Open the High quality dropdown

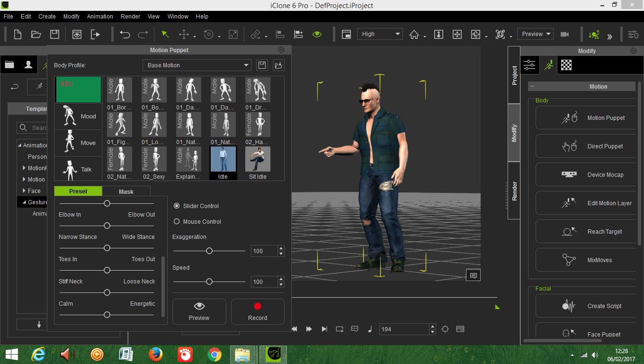coord(379,34)
